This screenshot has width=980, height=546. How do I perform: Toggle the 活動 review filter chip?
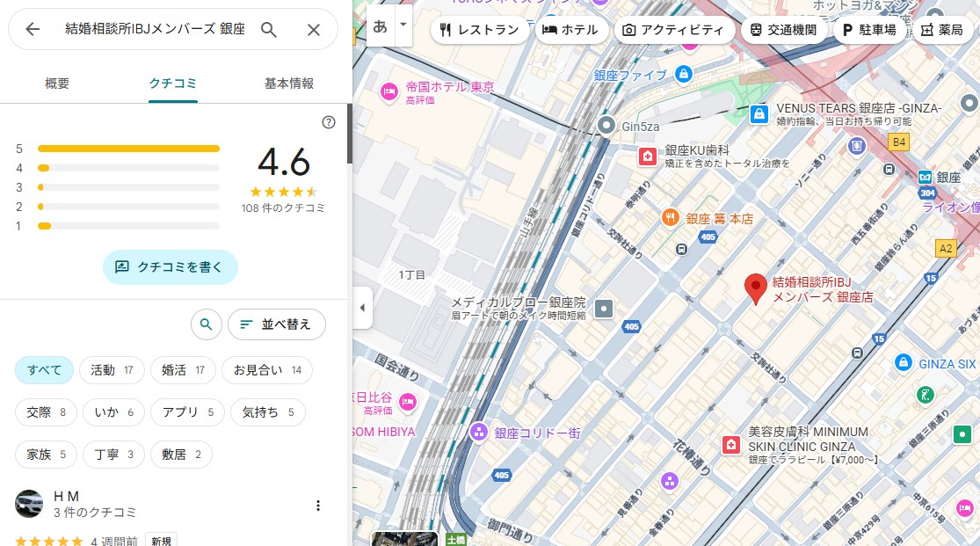(112, 370)
